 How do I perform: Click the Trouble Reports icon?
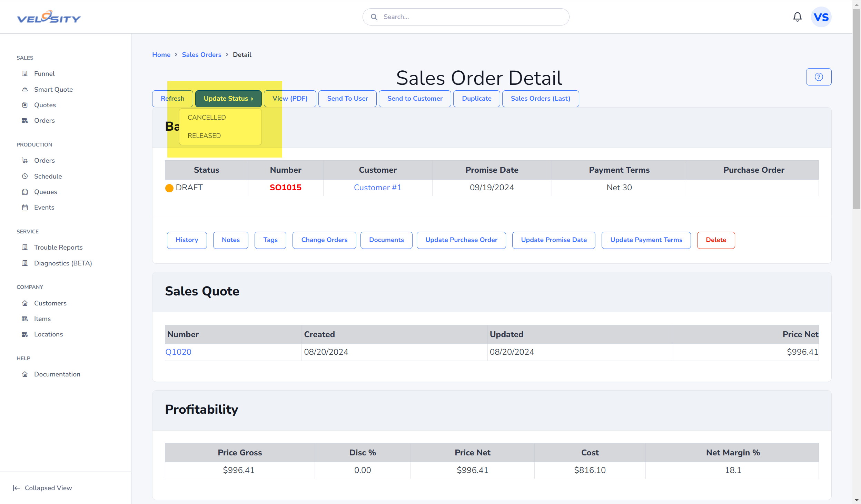pyautogui.click(x=25, y=247)
